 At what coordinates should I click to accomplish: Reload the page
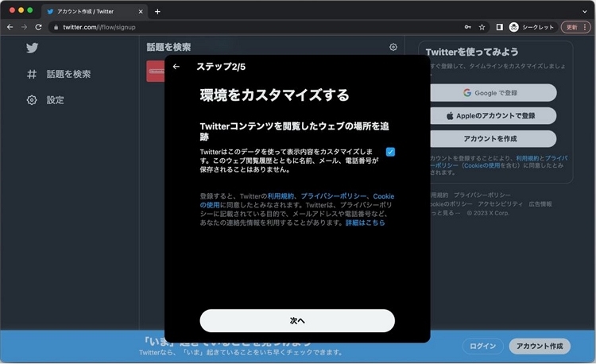[38, 27]
